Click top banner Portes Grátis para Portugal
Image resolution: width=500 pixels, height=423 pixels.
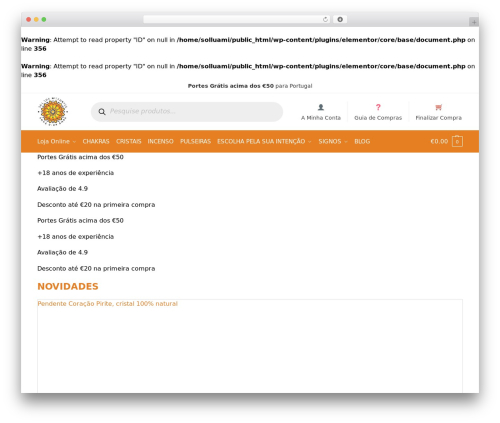(250, 86)
